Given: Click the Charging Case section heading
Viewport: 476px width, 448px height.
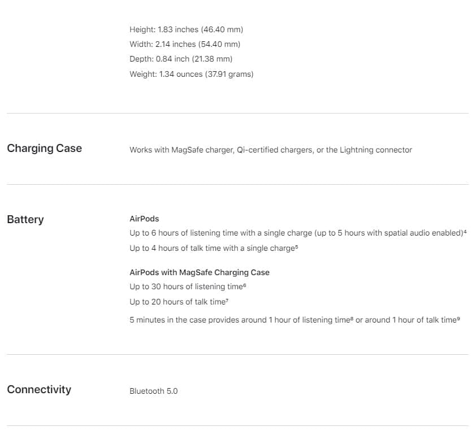Looking at the screenshot, I should 44,149.
